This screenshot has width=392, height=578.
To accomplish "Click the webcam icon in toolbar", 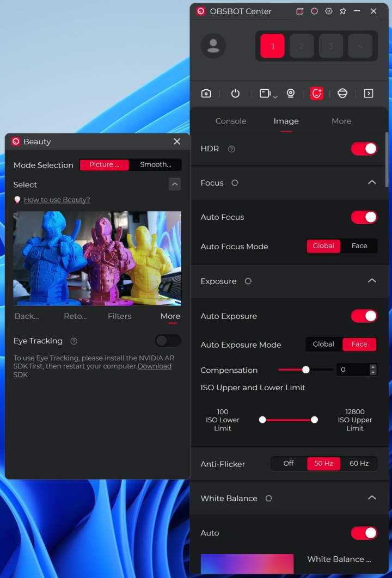I will coord(291,94).
